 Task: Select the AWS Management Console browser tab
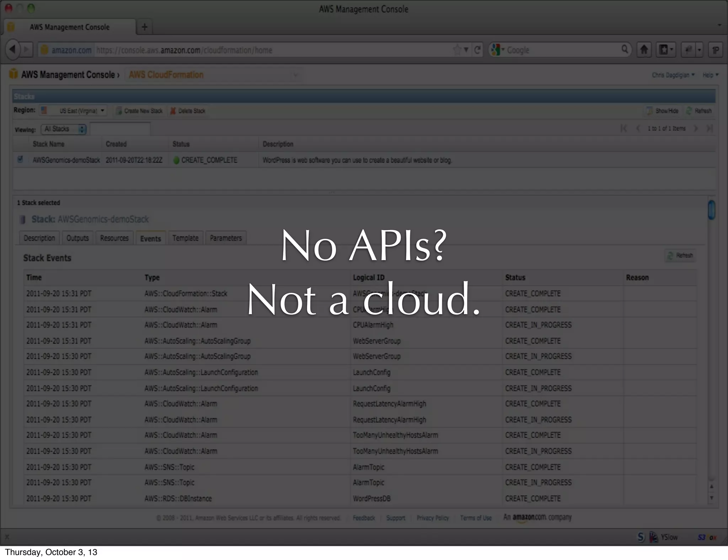click(70, 27)
